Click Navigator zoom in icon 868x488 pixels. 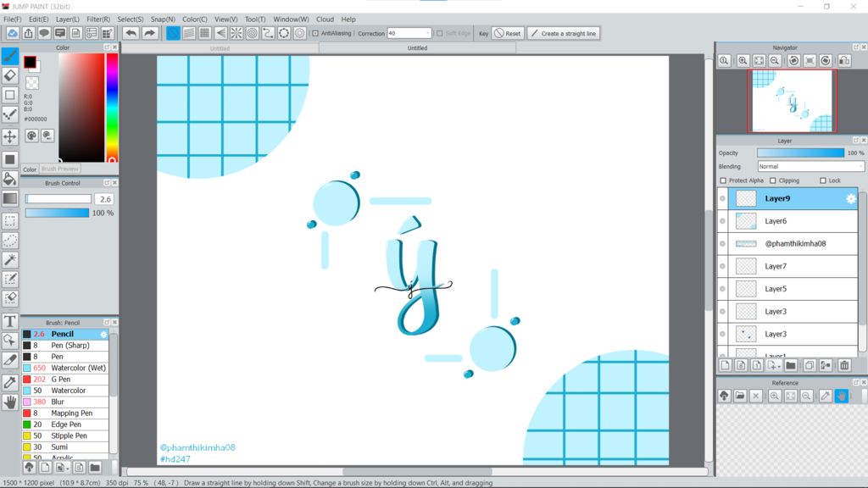(x=743, y=61)
